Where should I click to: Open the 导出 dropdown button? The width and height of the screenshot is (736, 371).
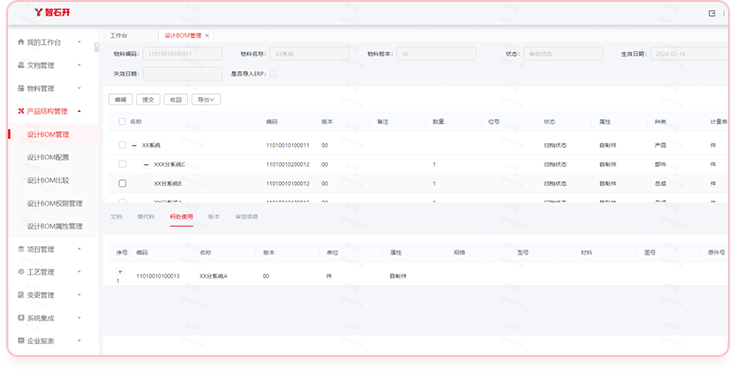click(206, 100)
